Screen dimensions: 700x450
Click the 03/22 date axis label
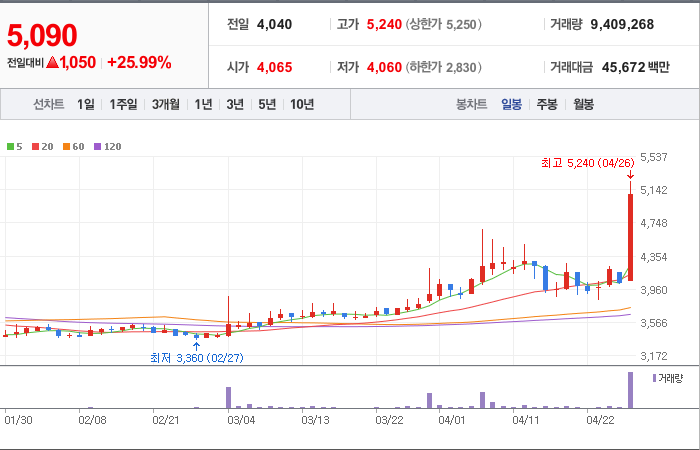pyautogui.click(x=390, y=420)
